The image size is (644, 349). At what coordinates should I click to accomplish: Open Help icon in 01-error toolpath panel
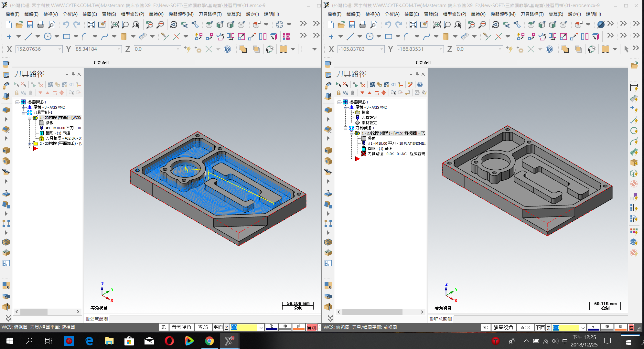point(420,85)
